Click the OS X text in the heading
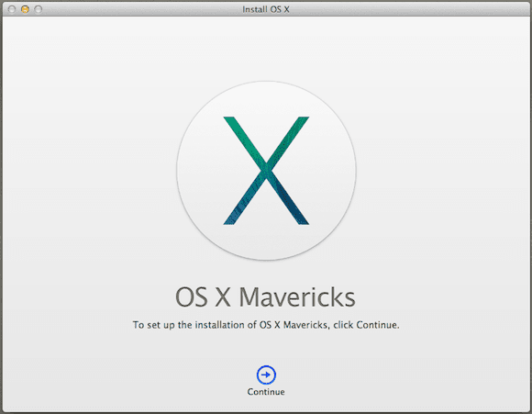Viewport: 532px width, 414px height. [204, 297]
